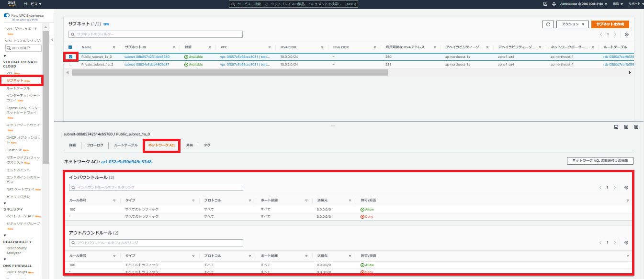Open the Administrator account dropdown
Viewport: 644px width, 279px height.
584,4
